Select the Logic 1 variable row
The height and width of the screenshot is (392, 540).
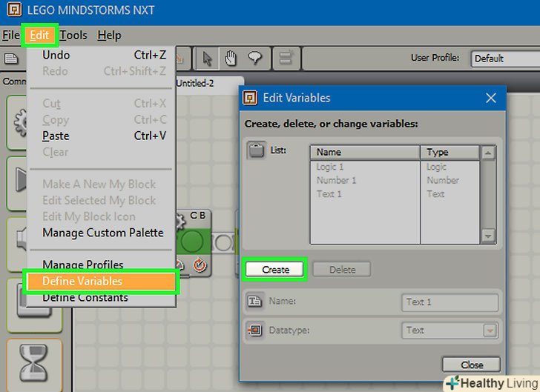395,167
